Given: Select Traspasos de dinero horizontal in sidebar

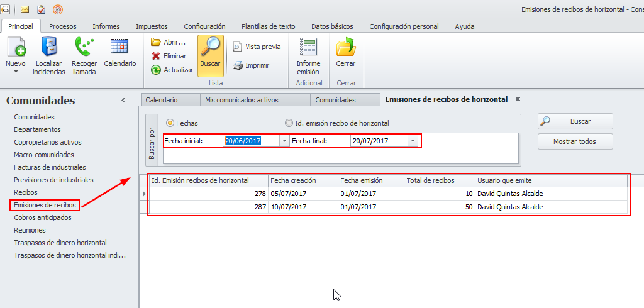Looking at the screenshot, I should (60, 243).
